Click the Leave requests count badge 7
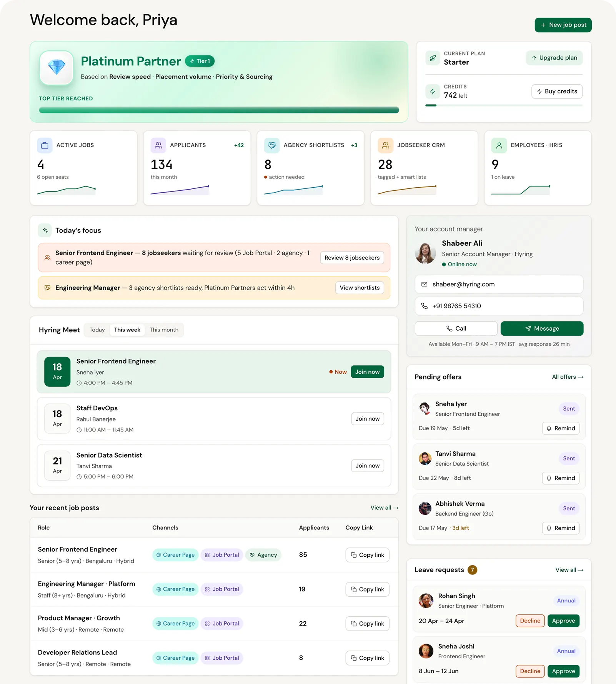The image size is (616, 684). [x=472, y=570]
